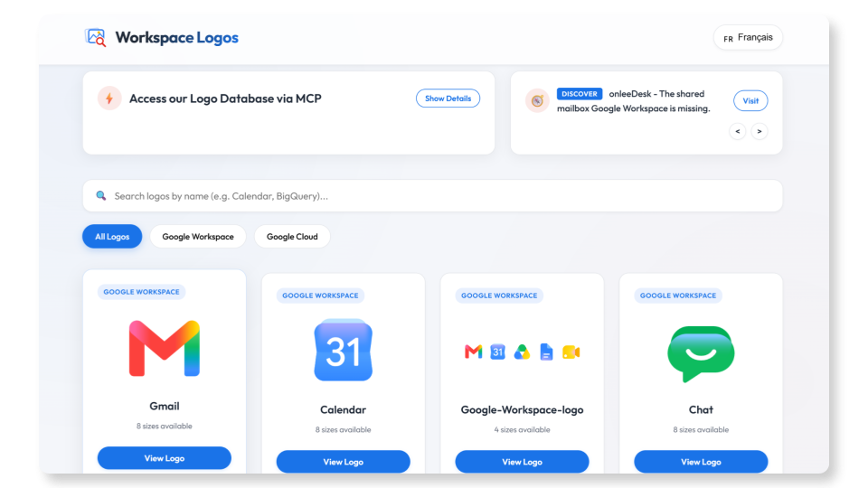Screen dimensions: 868x488
Task: Click the Chat card title
Action: pyautogui.click(x=701, y=410)
